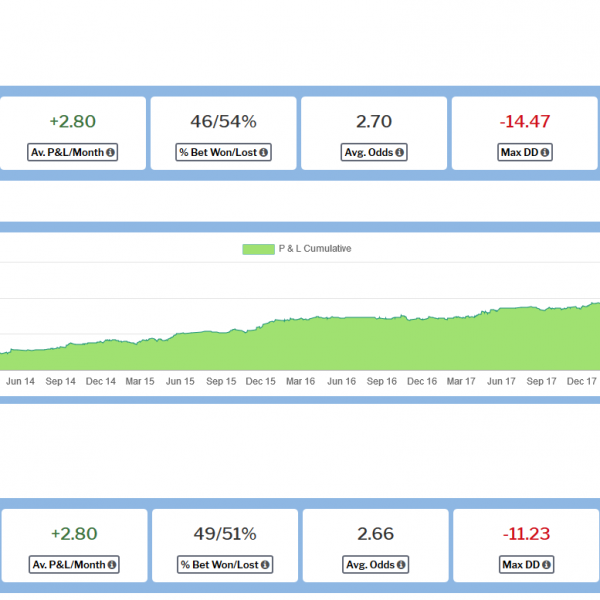Click the 2.70 average odds value
This screenshot has width=600, height=600.
click(374, 122)
